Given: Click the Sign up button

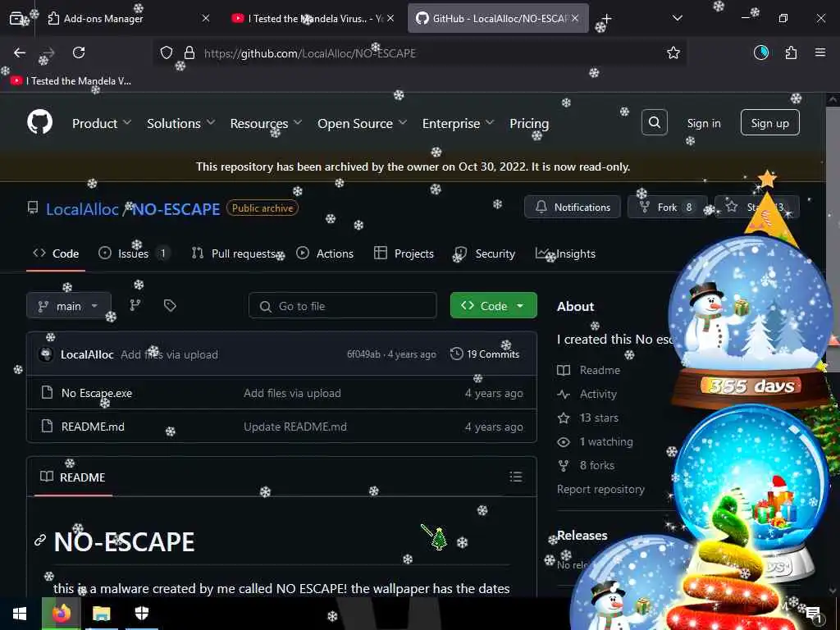Looking at the screenshot, I should click(769, 123).
